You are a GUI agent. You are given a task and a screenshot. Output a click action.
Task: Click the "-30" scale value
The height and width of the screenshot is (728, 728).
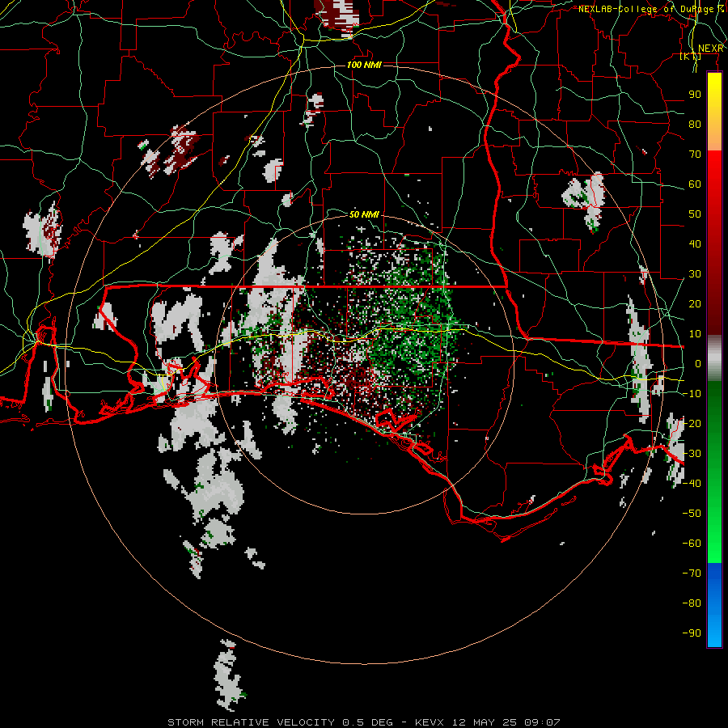tap(692, 454)
